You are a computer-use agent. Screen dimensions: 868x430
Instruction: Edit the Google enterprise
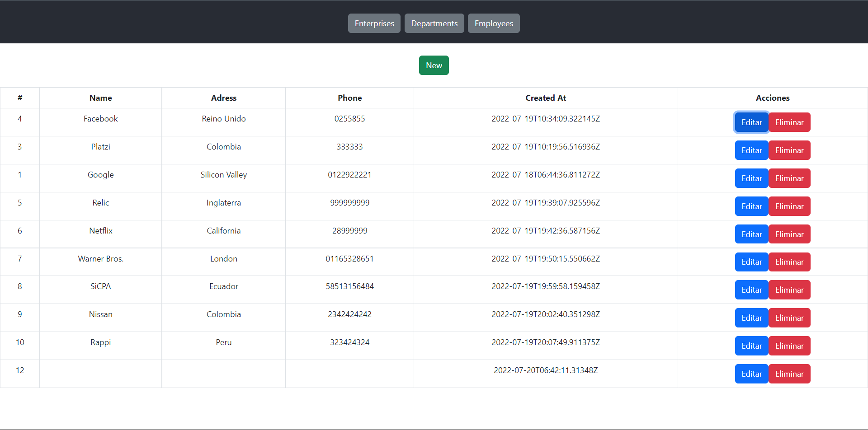751,178
